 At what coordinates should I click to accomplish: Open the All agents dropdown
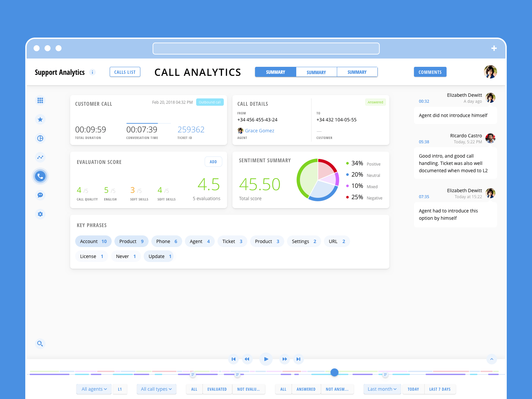[94, 389]
